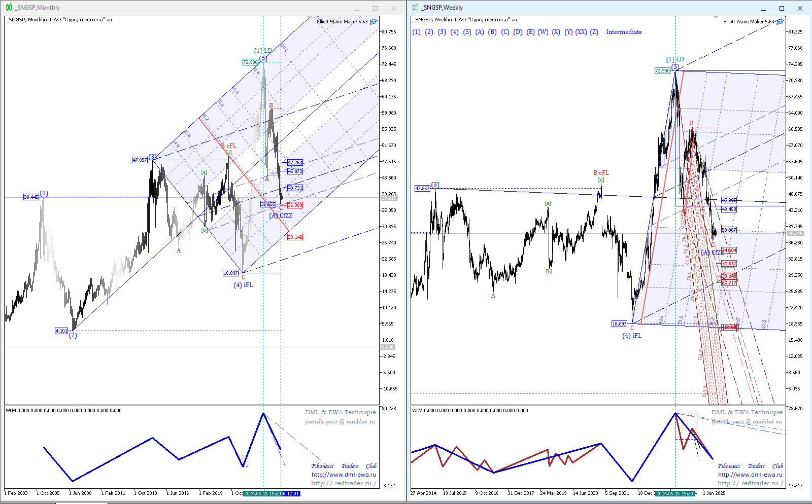Click the graduation cap icon on Weekly chart
The image size is (812, 504).
pyautogui.click(x=780, y=22)
